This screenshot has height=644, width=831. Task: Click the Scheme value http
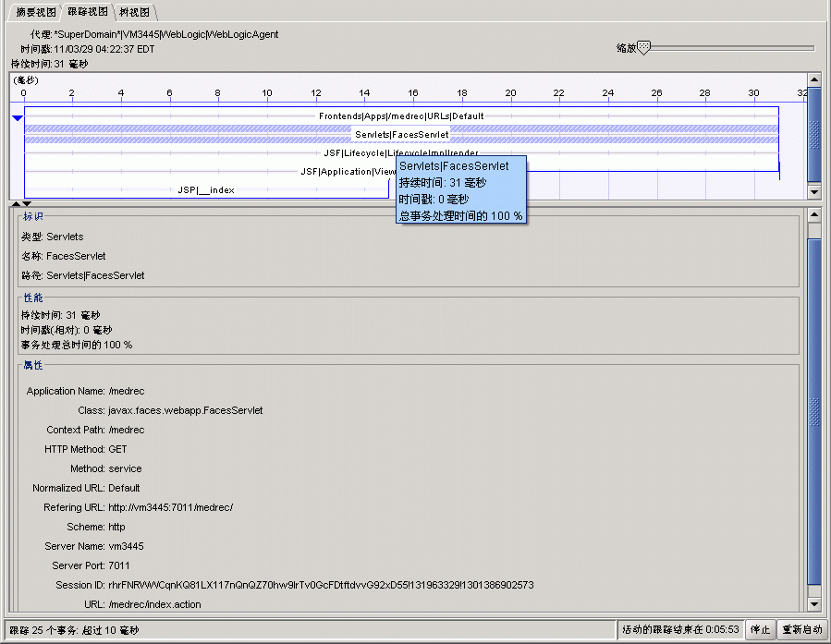point(116,527)
